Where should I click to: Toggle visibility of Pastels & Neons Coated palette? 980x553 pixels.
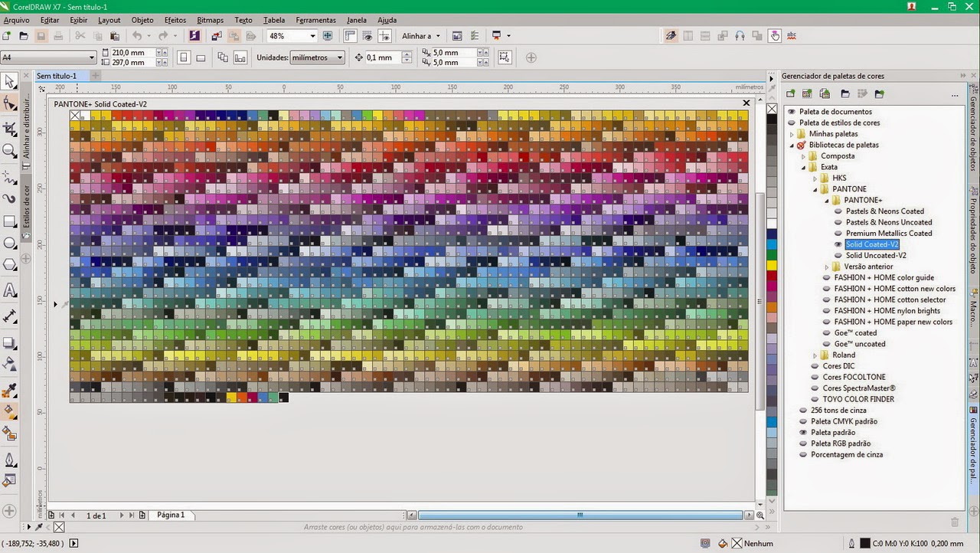[x=838, y=211]
